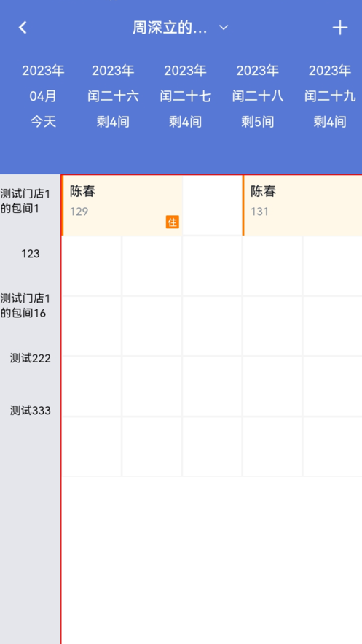Click 测试门店1的包间16 cell under 闰二十六
The width and height of the screenshot is (362, 644).
pyautogui.click(x=152, y=326)
